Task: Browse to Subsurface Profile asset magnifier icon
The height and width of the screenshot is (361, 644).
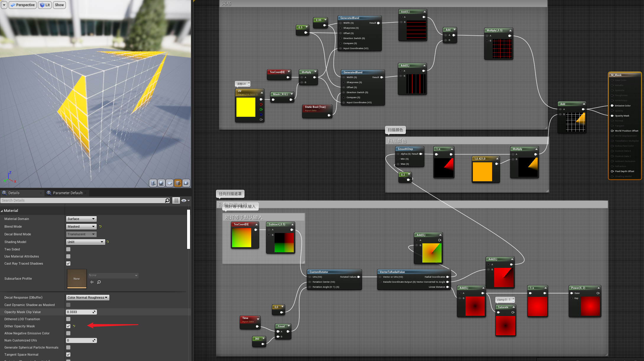Action: point(99,282)
